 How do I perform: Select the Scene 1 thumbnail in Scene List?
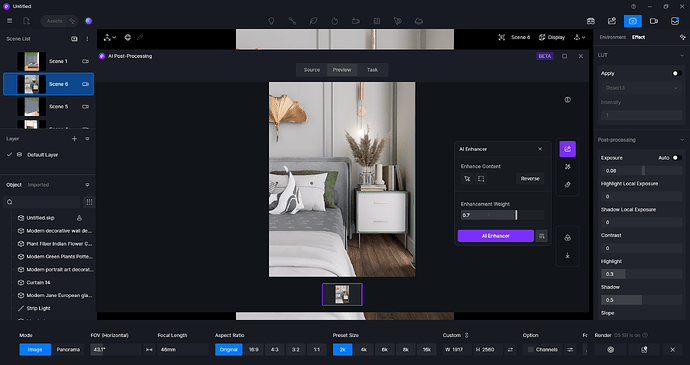pos(32,61)
